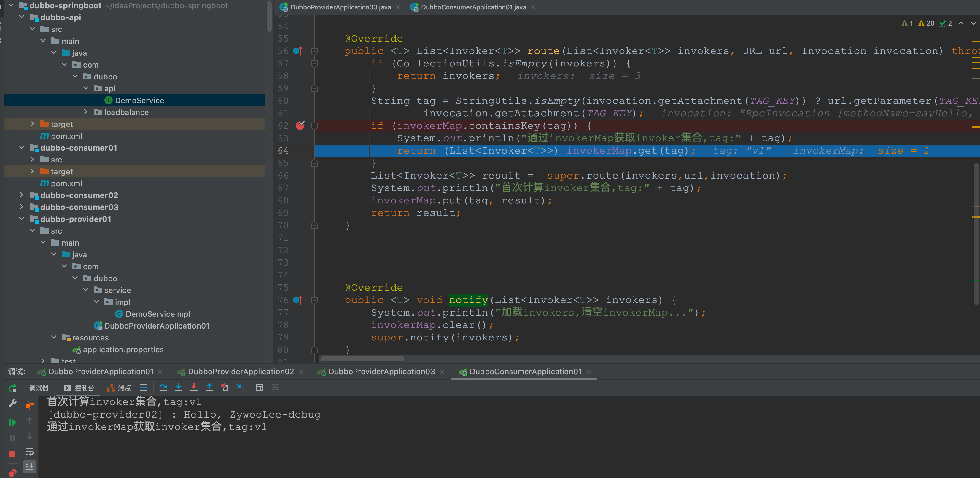Collapse the dubbo-provider01 module
This screenshot has height=478, width=980.
coord(22,219)
